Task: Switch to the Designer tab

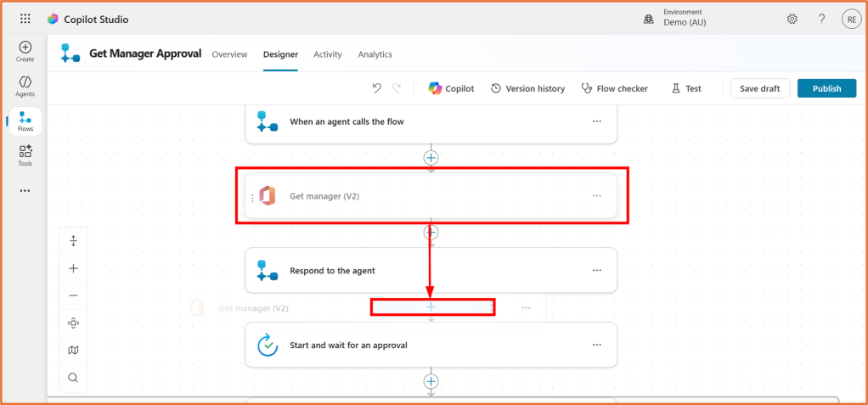Action: coord(280,54)
